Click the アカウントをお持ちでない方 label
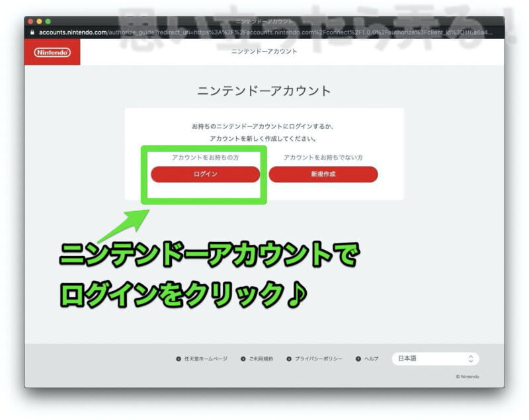 [323, 157]
